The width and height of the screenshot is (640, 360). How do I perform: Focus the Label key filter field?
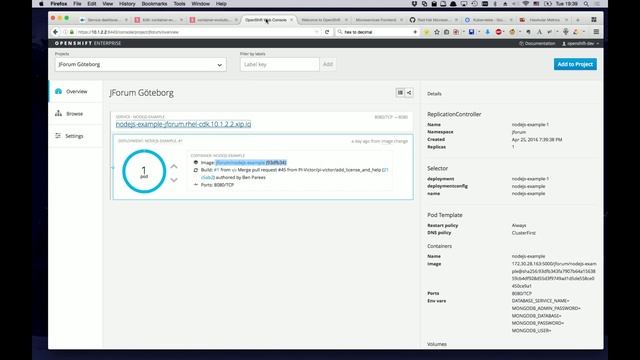click(280, 64)
